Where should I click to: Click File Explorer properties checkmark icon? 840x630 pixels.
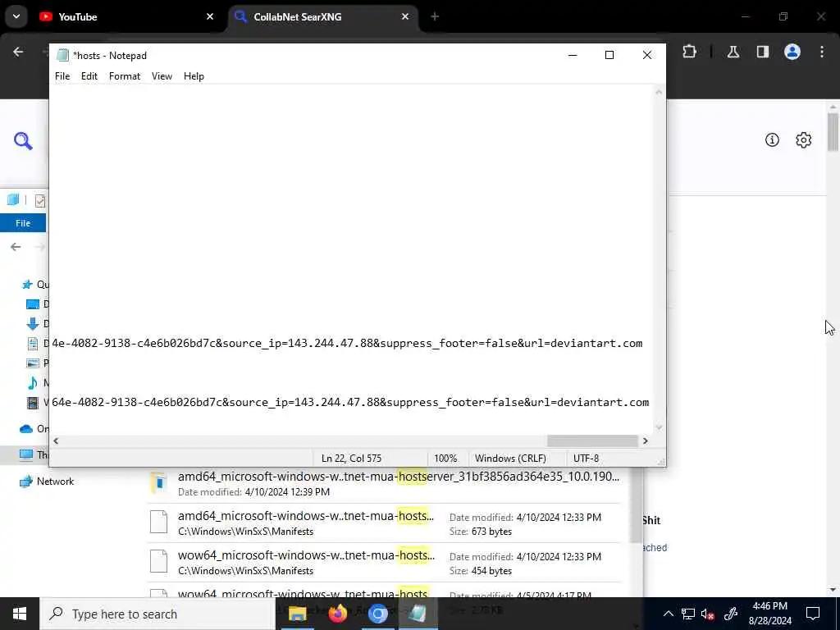coord(40,201)
